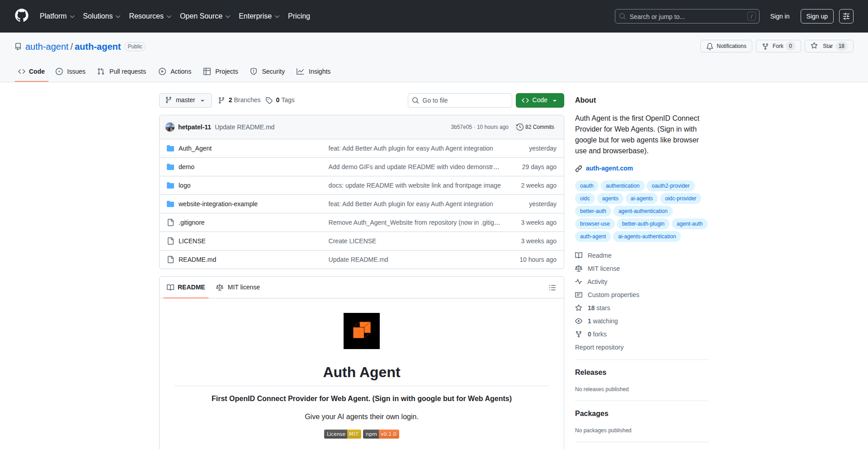Image resolution: width=868 pixels, height=449 pixels.
Task: Open the header menu icon beside Sign up
Action: [846, 16]
